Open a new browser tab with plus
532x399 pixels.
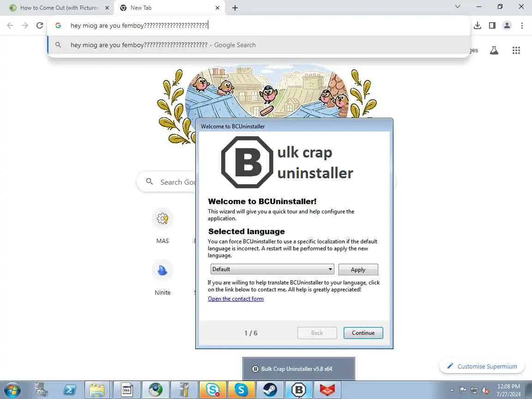coord(235,8)
